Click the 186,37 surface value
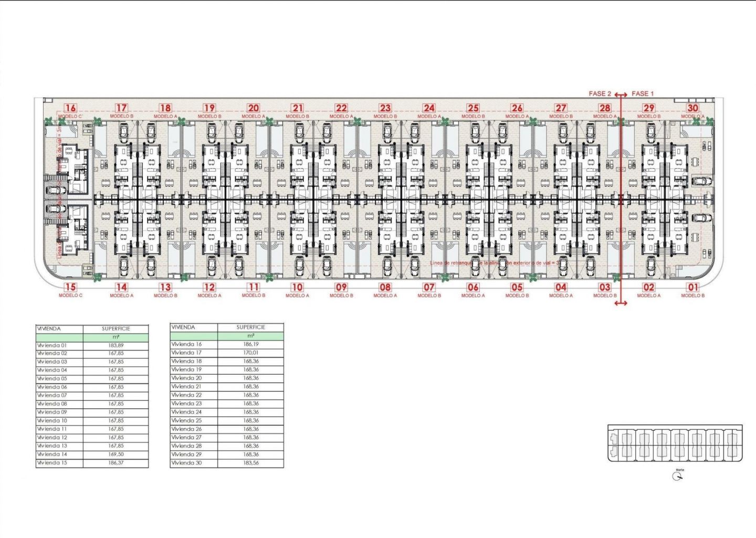This screenshot has height=538, width=756. click(x=116, y=463)
